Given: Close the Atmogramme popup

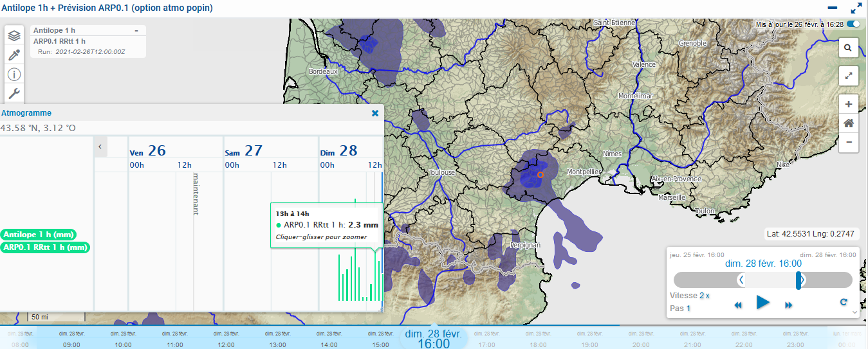Looking at the screenshot, I should (375, 113).
